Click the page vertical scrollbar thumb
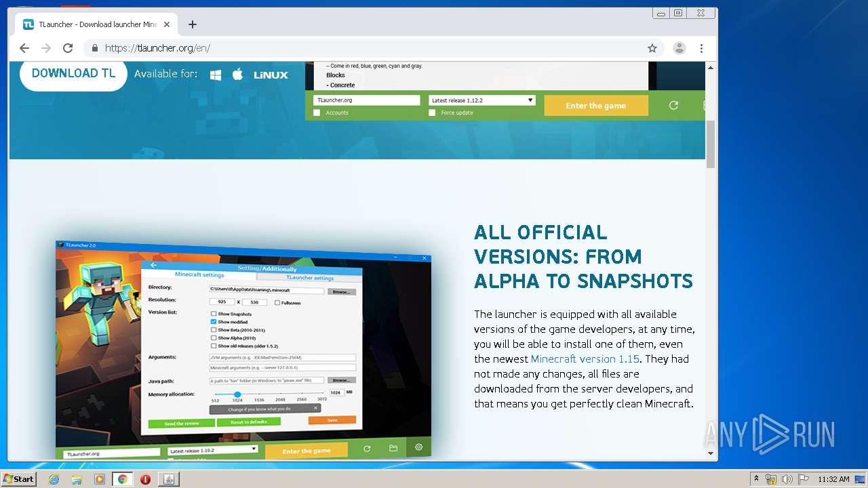Viewport: 868px width, 488px height. coord(711,144)
